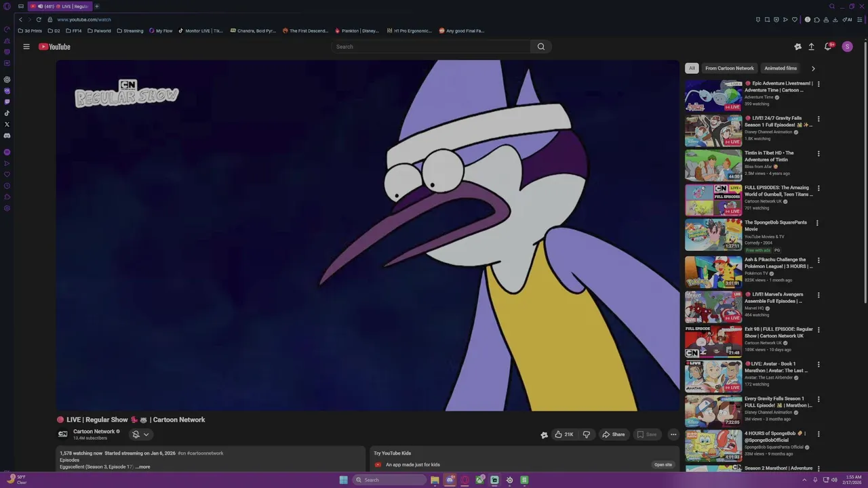Click the Windows Start button
Screen dimensions: 868x488
click(344, 480)
